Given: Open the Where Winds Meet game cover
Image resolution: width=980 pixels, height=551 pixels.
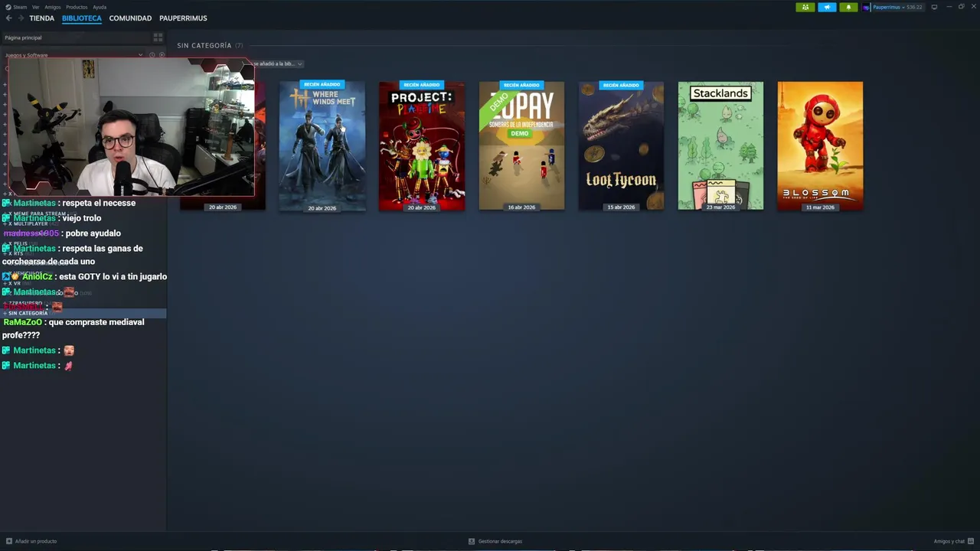Looking at the screenshot, I should point(322,145).
